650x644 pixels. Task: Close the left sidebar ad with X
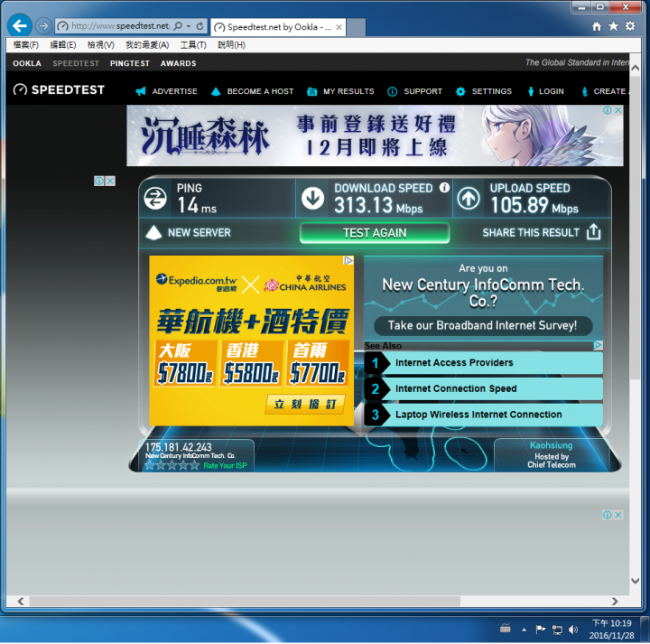(x=110, y=181)
